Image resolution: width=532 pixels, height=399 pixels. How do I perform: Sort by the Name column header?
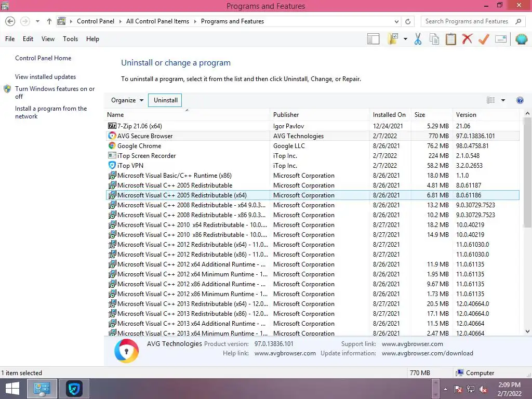click(187, 115)
